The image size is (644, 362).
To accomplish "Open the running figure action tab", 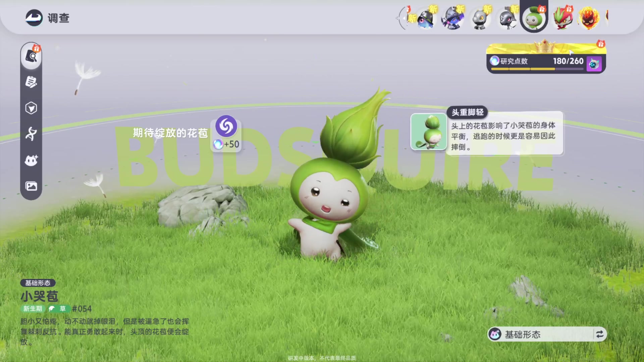I will [x=31, y=134].
